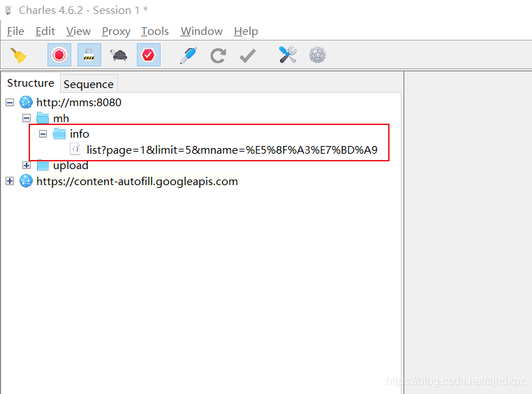Open Tools wrench and screwdriver icon
532x394 pixels.
[x=288, y=54]
